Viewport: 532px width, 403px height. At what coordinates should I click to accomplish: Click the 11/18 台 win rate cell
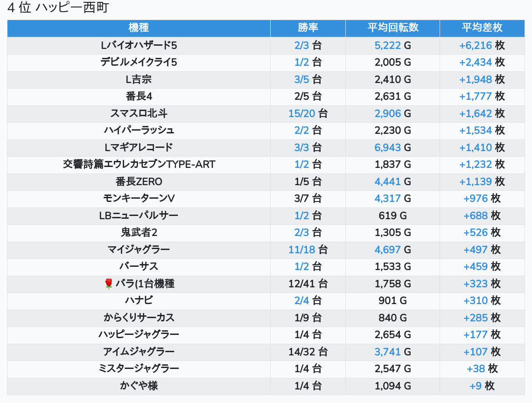308,250
